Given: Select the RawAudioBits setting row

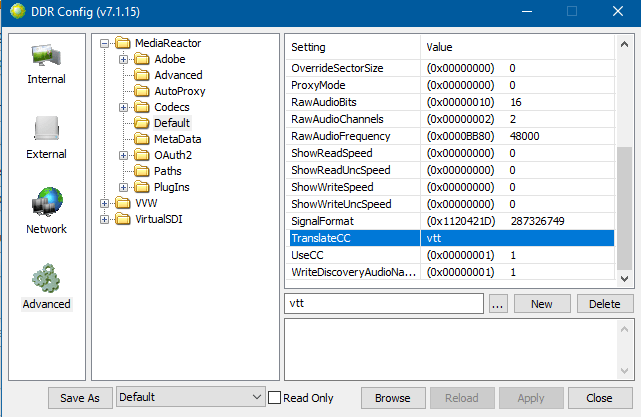Looking at the screenshot, I should pyautogui.click(x=452, y=102).
